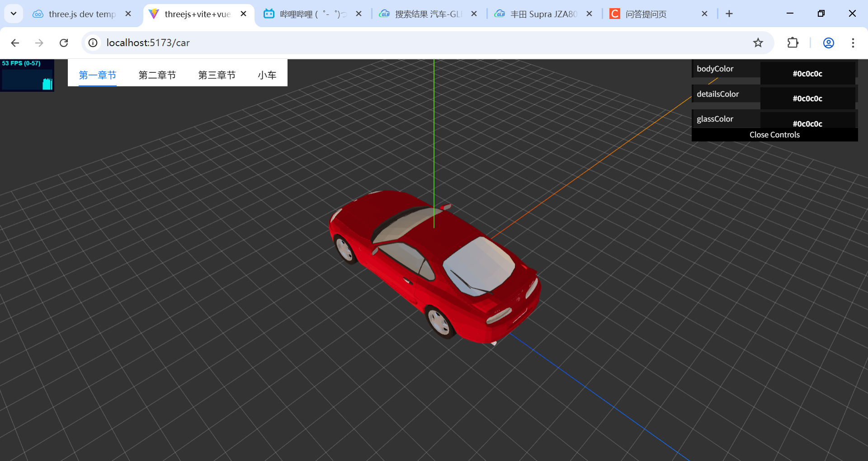Open the 第二章节 menu item
The height and width of the screenshot is (461, 868).
(157, 75)
